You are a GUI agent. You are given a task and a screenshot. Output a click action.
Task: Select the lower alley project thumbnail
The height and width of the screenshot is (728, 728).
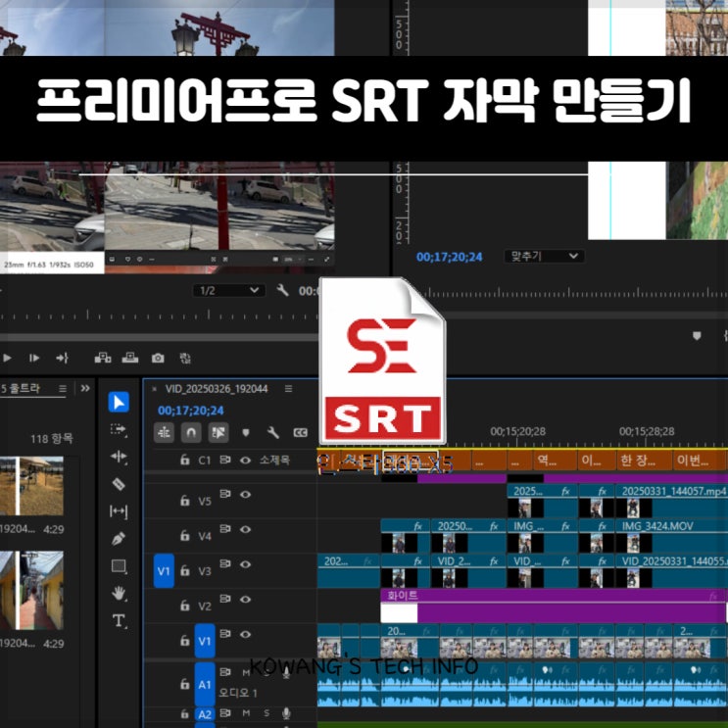[x=31, y=590]
